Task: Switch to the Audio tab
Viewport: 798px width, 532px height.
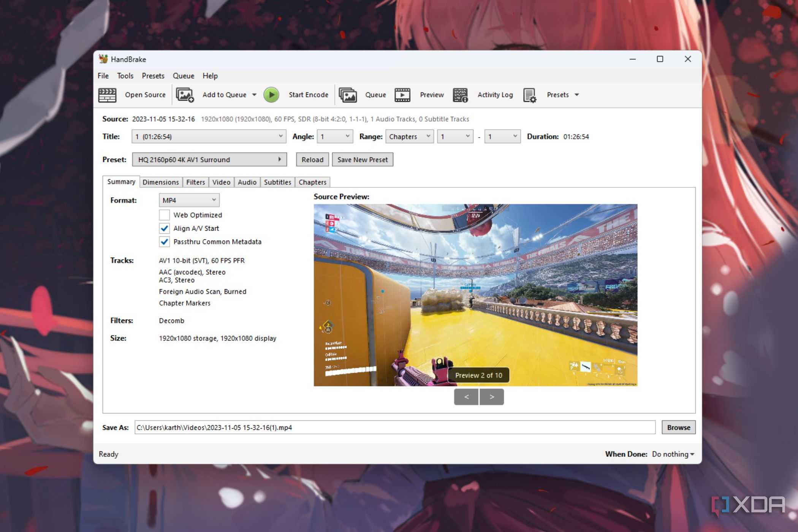Action: coord(247,182)
